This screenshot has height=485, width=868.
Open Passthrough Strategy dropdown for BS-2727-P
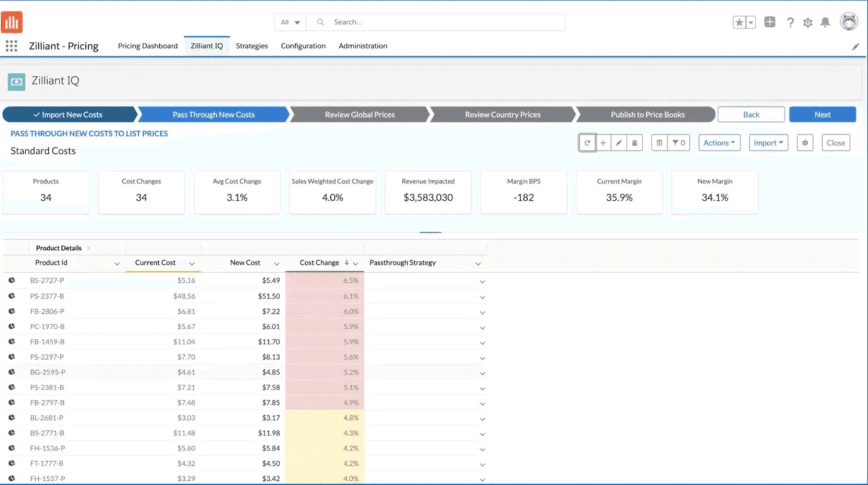482,281
